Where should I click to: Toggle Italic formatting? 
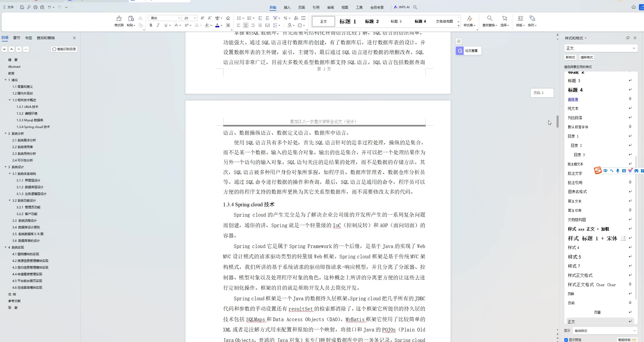158,25
